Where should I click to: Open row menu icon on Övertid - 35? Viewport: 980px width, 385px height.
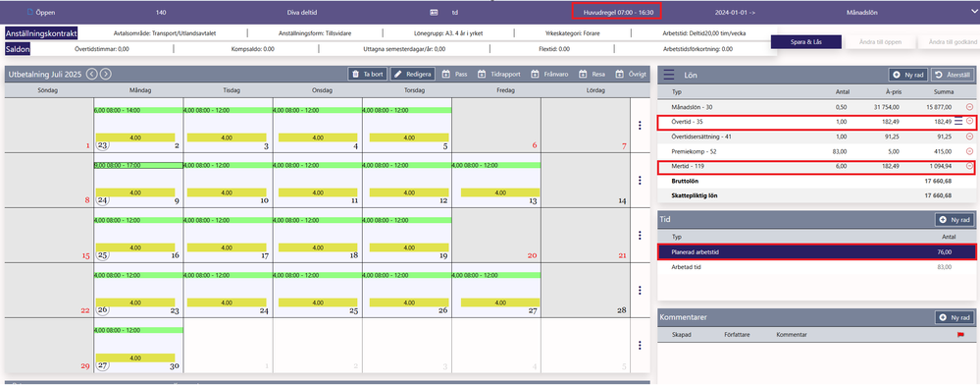(958, 122)
